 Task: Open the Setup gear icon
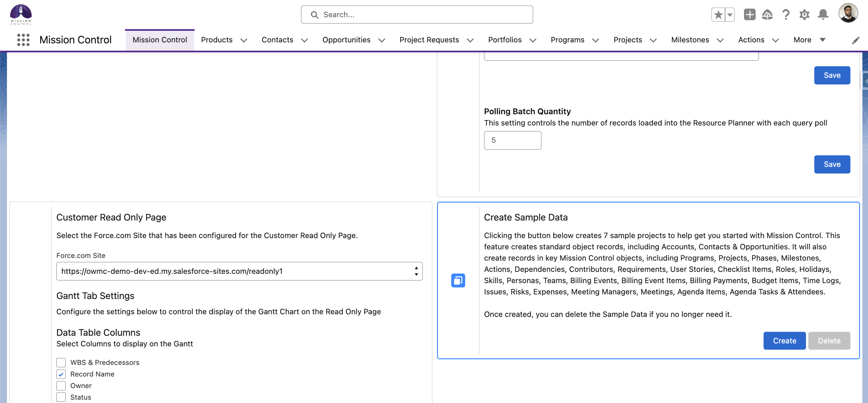805,15
